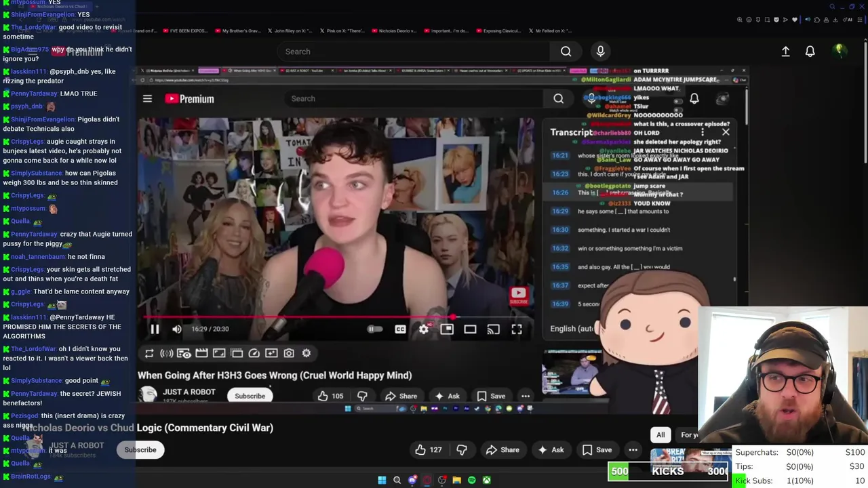Click cinema clapperboard icon below player
The width and height of the screenshot is (868, 488).
coord(201,353)
